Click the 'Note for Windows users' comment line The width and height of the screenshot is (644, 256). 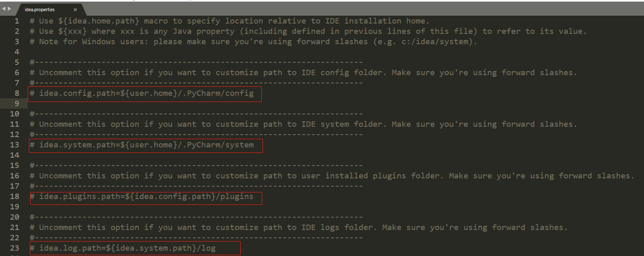click(x=253, y=41)
